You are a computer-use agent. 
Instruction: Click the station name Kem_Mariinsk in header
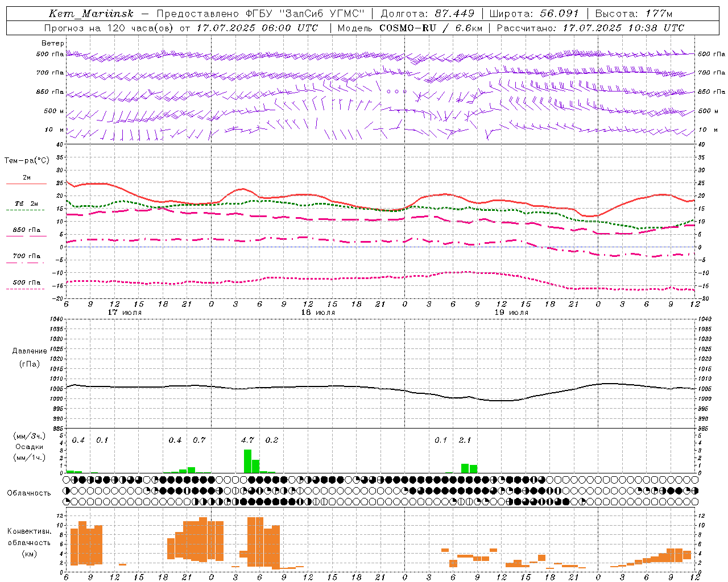pyautogui.click(x=91, y=14)
